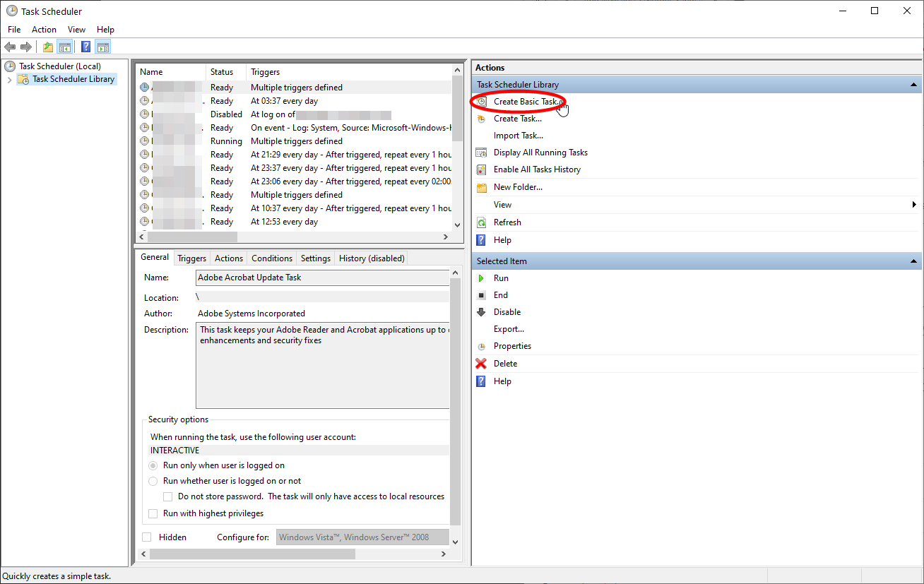Click the New Folder icon
Viewport: 924px width, 584px height.
click(x=481, y=187)
